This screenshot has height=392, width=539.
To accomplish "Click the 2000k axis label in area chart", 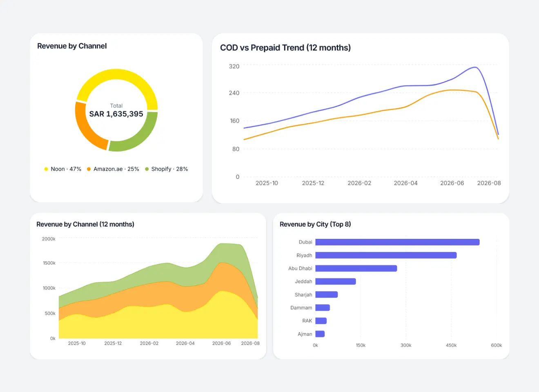I will [x=49, y=239].
